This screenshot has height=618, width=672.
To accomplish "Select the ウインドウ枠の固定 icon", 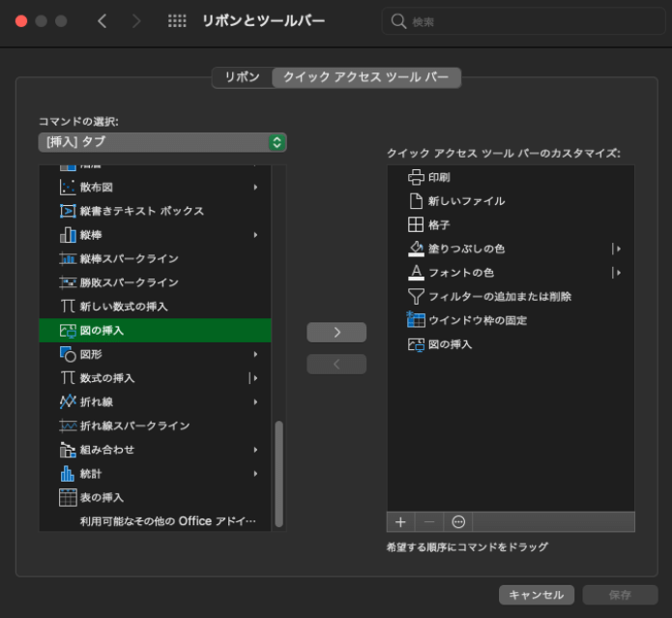I will (416, 320).
